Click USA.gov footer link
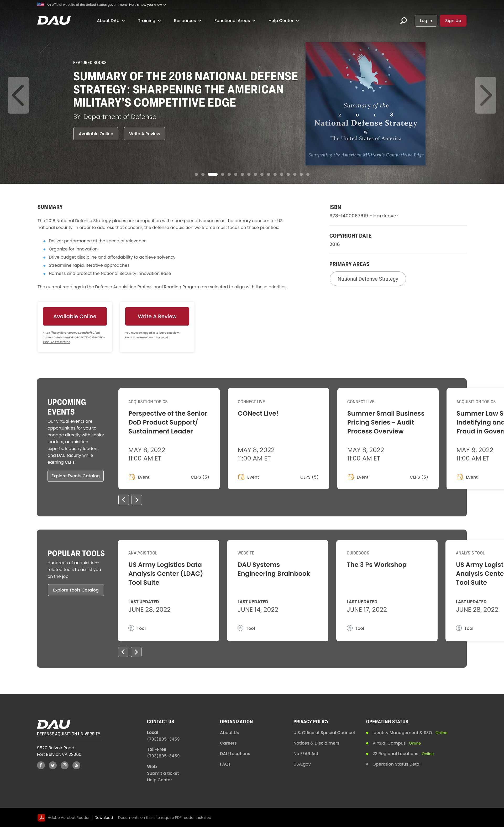The width and height of the screenshot is (504, 827). (302, 764)
